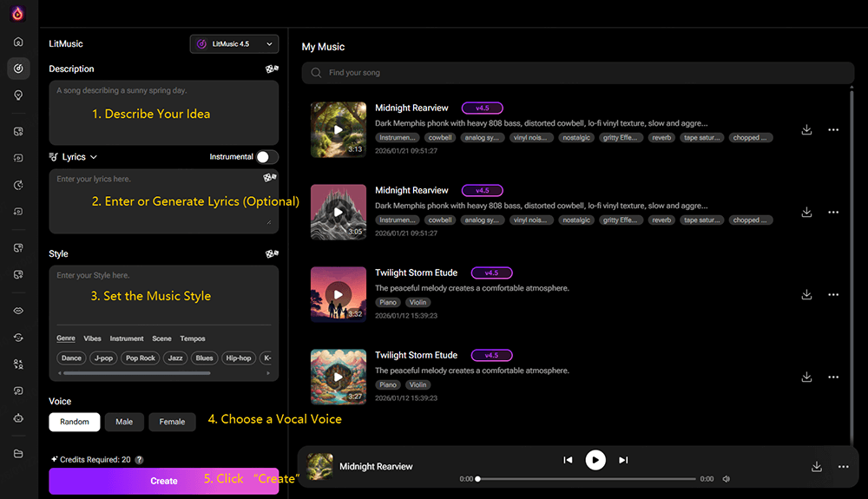Skip to next track in player
This screenshot has width=868, height=499.
[623, 460]
